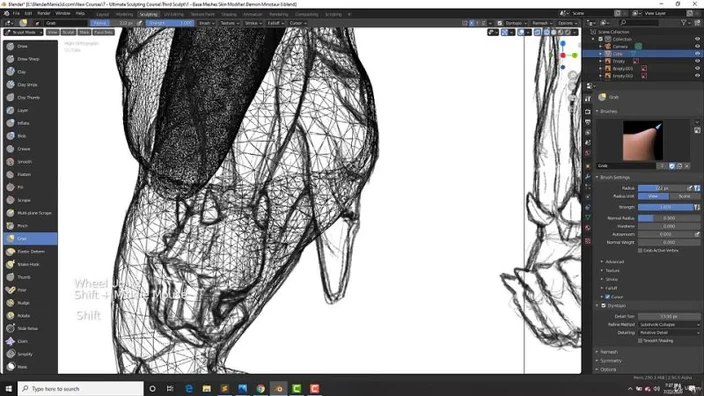
Task: Open the Refine Method dropdown
Action: [x=669, y=325]
